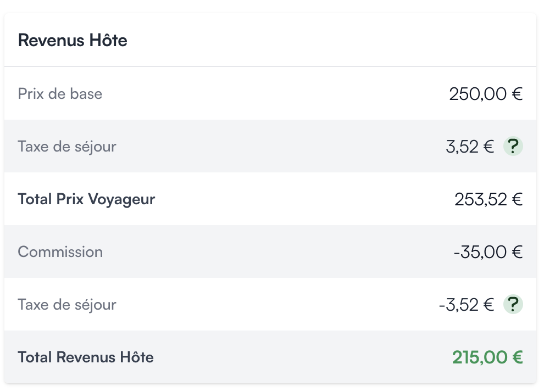Click the positive 3,52 € tax amount
544x392 pixels.
(470, 147)
